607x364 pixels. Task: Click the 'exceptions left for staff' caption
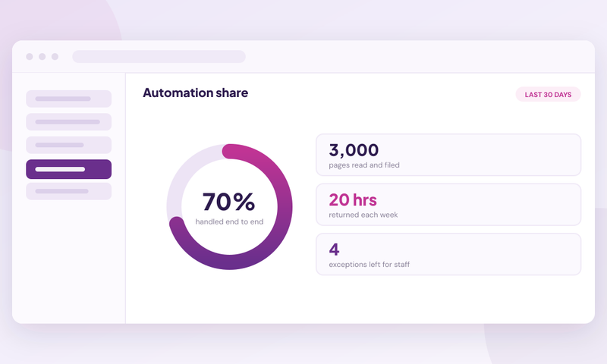(x=370, y=265)
